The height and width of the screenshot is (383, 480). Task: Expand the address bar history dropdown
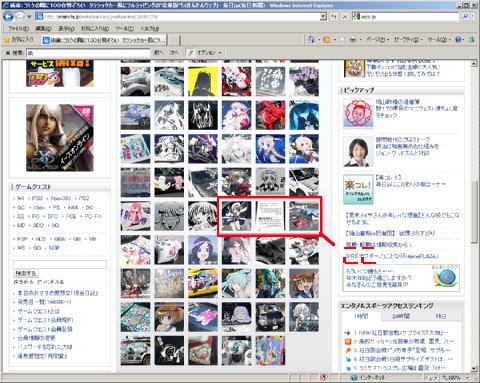point(323,16)
